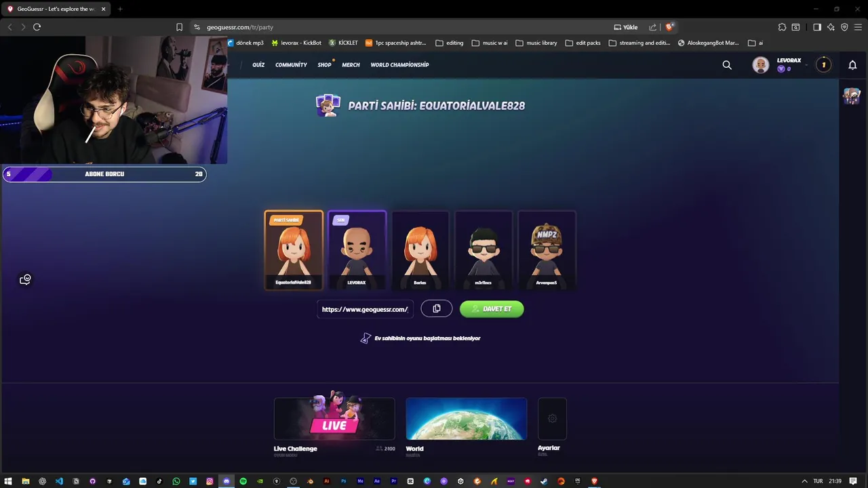Open the MERCH menu item
The image size is (868, 488).
point(351,65)
